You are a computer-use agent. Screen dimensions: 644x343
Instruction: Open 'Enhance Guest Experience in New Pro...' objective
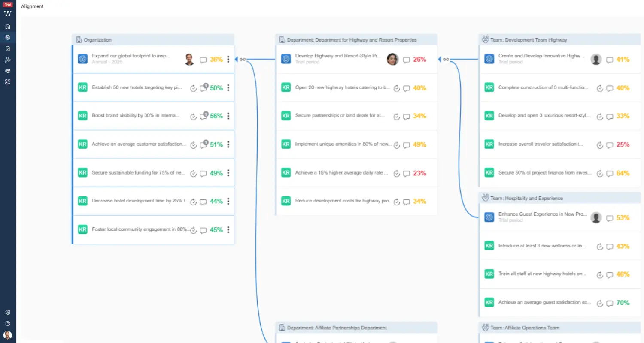542,214
